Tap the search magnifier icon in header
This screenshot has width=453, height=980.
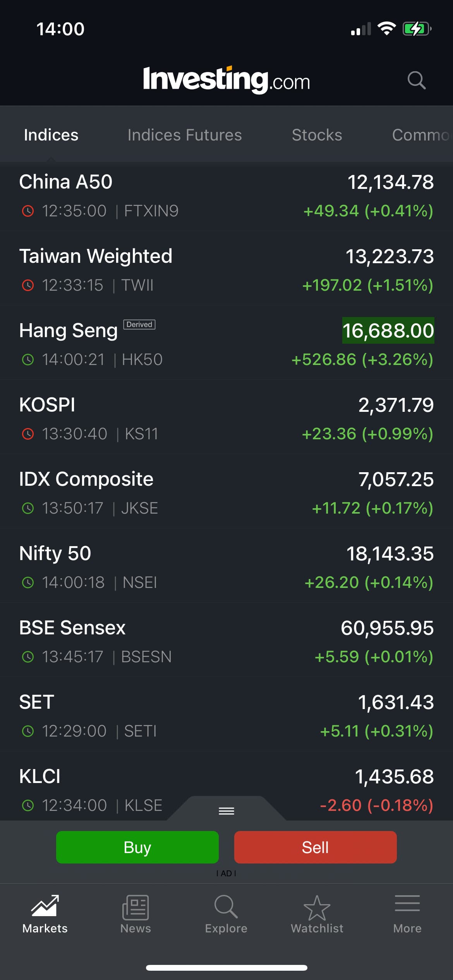(x=416, y=80)
